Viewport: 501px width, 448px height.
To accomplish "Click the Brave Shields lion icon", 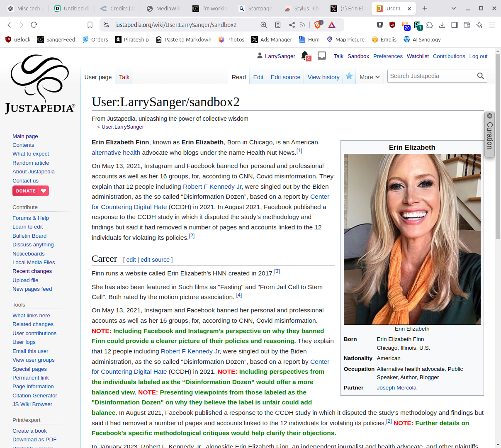I will [x=318, y=25].
